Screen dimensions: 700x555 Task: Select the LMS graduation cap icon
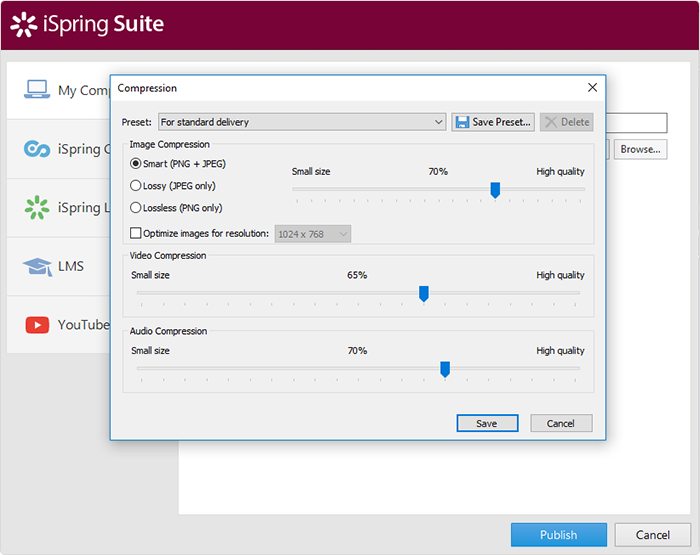click(x=38, y=267)
